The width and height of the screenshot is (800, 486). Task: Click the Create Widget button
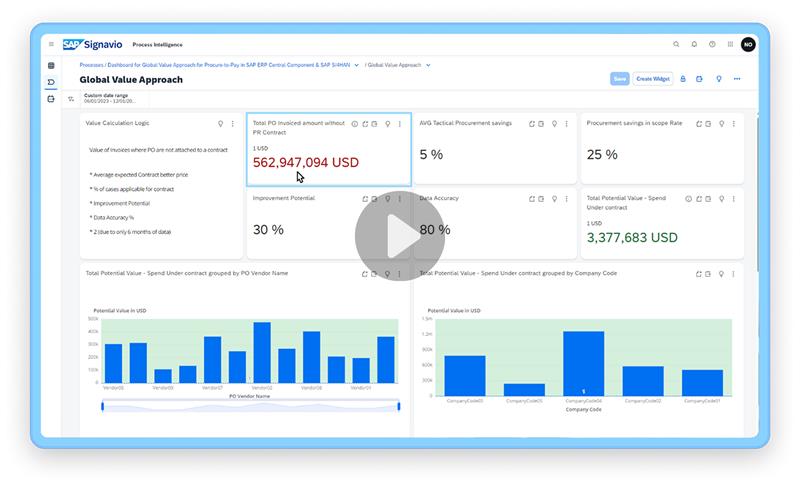tap(653, 78)
